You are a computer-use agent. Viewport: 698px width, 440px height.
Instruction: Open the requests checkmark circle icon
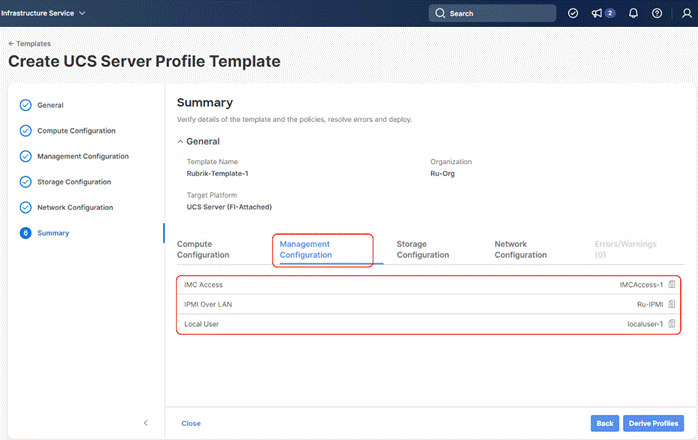[573, 13]
